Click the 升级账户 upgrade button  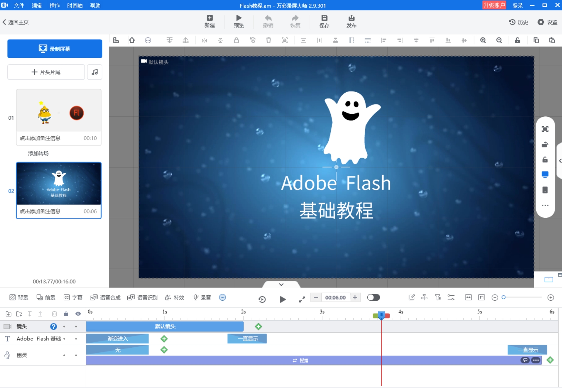pos(494,5)
